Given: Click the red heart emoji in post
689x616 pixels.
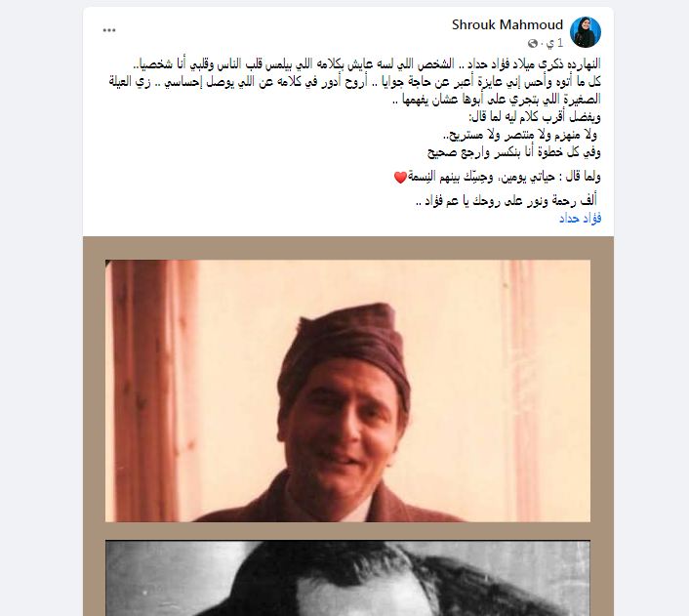Looking at the screenshot, I should [x=400, y=178].
